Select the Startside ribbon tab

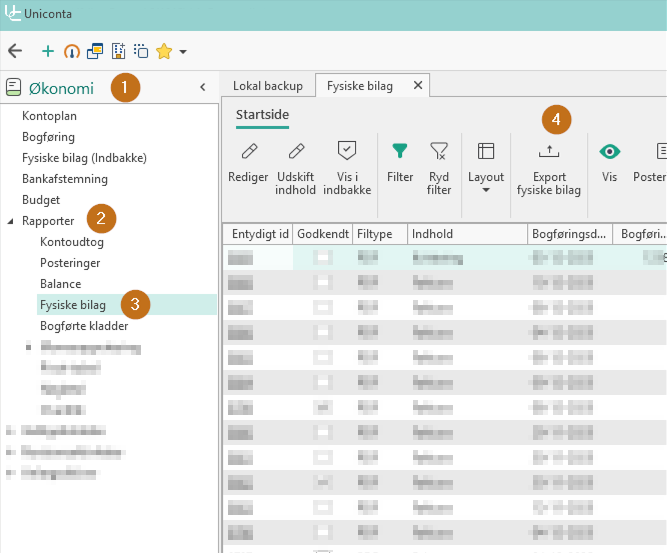point(262,115)
